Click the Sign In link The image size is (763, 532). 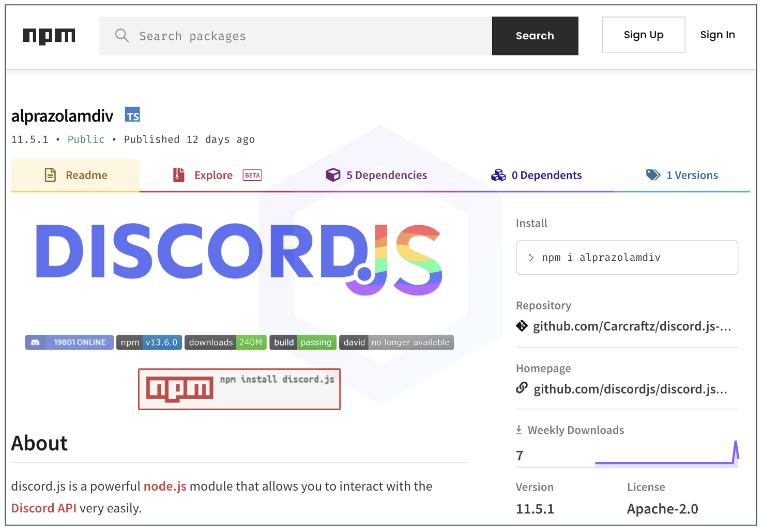coord(717,35)
